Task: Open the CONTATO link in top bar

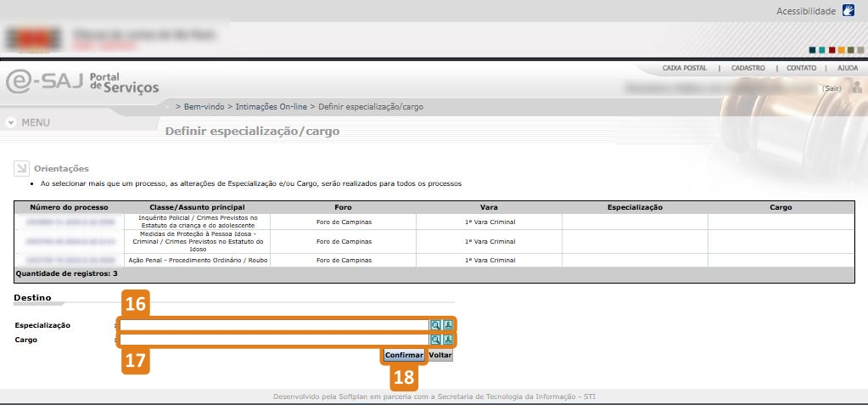Action: [x=801, y=68]
